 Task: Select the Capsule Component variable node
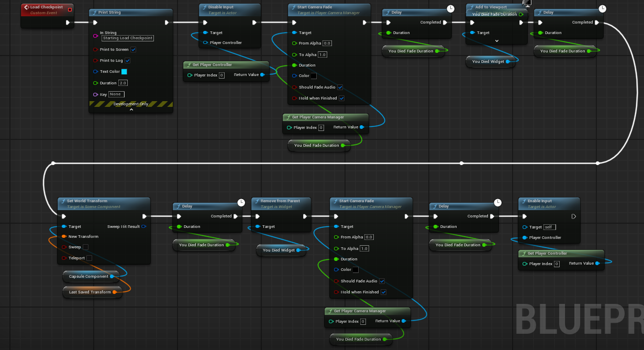[91, 276]
